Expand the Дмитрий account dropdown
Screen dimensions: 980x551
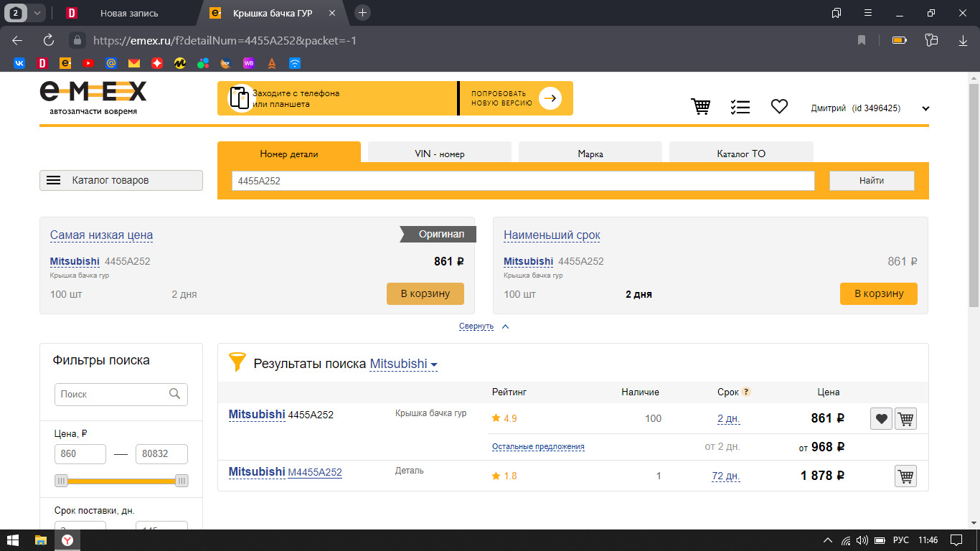point(925,109)
